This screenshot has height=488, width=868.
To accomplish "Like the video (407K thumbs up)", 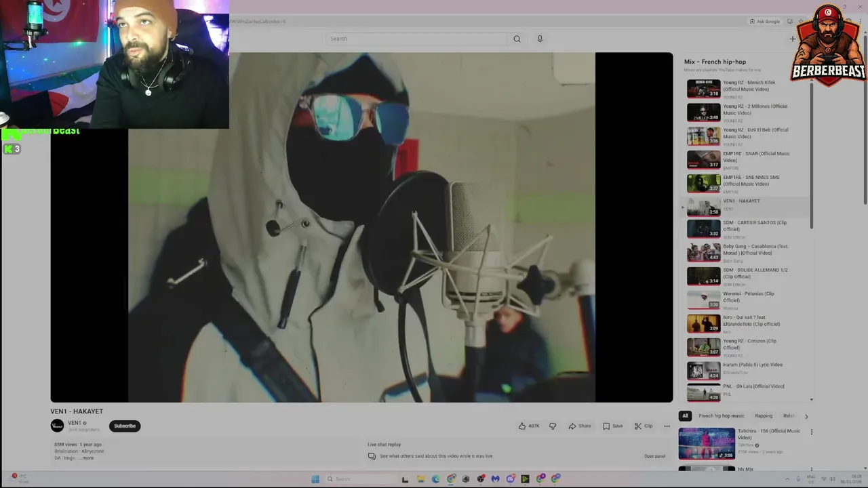I will (x=529, y=426).
